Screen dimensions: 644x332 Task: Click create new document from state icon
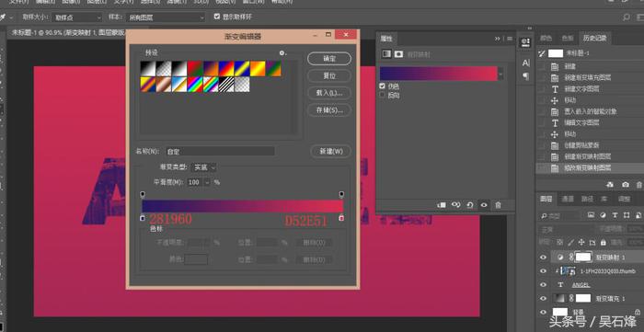coord(610,185)
